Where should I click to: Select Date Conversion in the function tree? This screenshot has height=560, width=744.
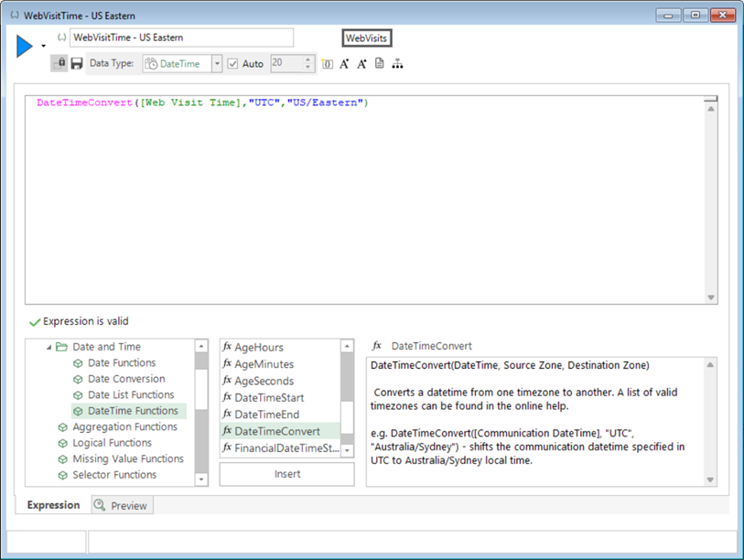click(126, 379)
